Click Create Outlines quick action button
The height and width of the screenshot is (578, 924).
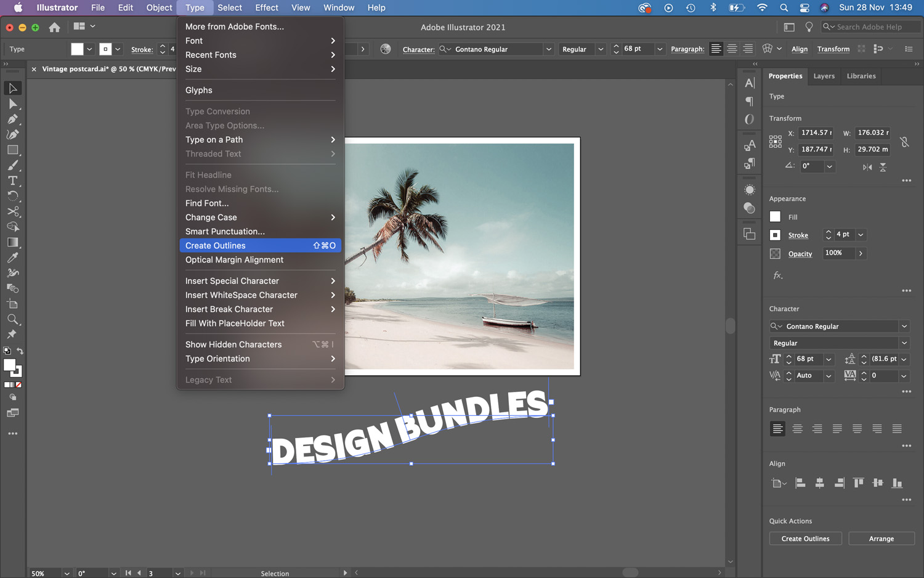click(x=805, y=539)
